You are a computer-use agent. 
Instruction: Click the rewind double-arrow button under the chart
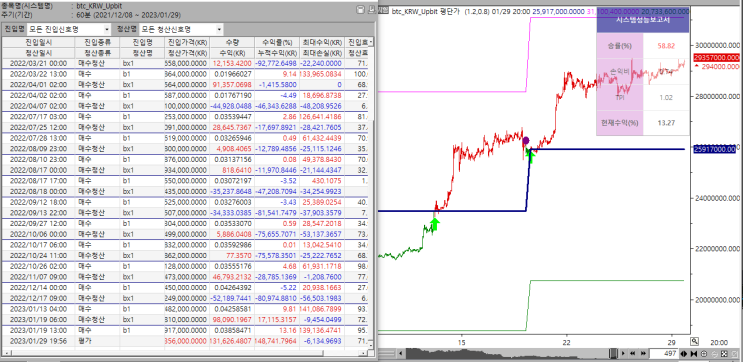[x=633, y=353]
